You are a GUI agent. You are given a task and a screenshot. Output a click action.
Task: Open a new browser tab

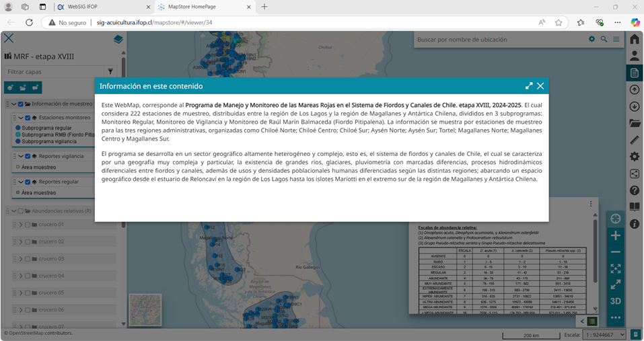264,7
